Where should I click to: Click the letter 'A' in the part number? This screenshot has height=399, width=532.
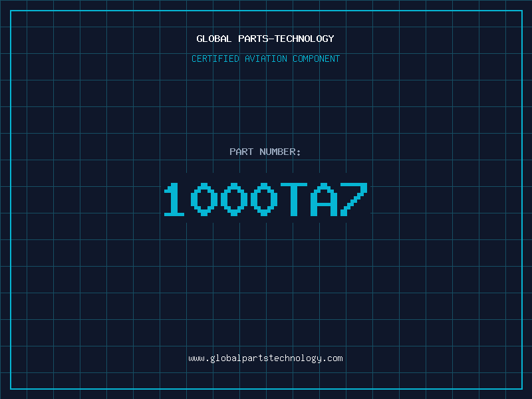pos(324,199)
